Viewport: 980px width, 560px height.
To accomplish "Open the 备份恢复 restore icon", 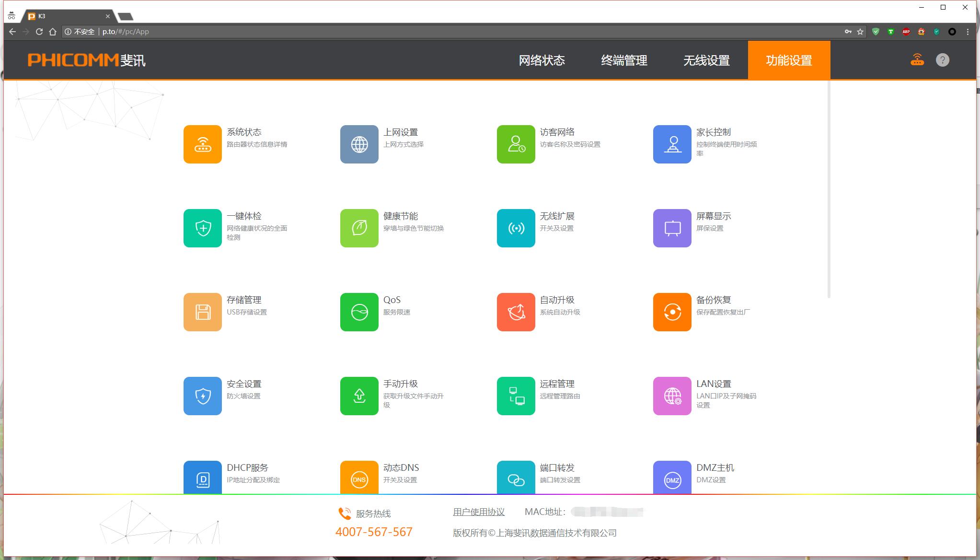I will [x=672, y=312].
